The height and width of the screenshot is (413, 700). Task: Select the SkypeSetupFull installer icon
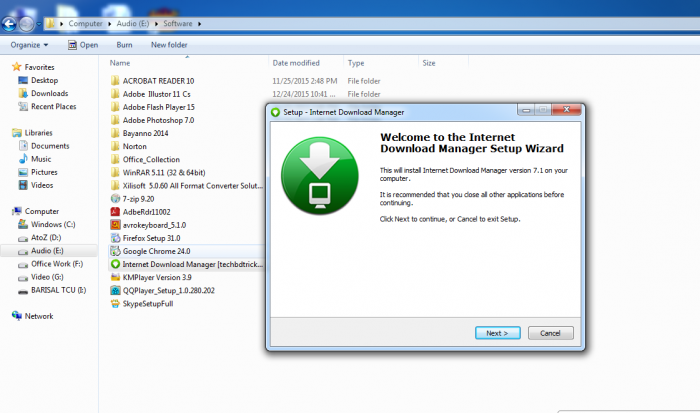click(x=115, y=304)
